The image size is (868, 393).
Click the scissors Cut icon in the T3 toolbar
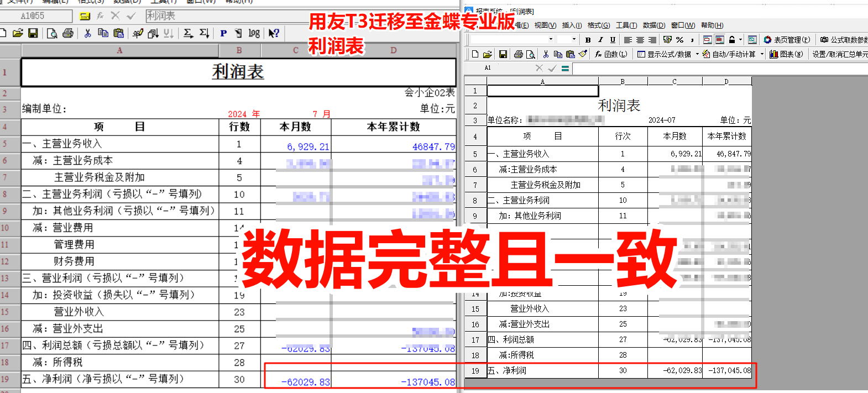pos(87,33)
